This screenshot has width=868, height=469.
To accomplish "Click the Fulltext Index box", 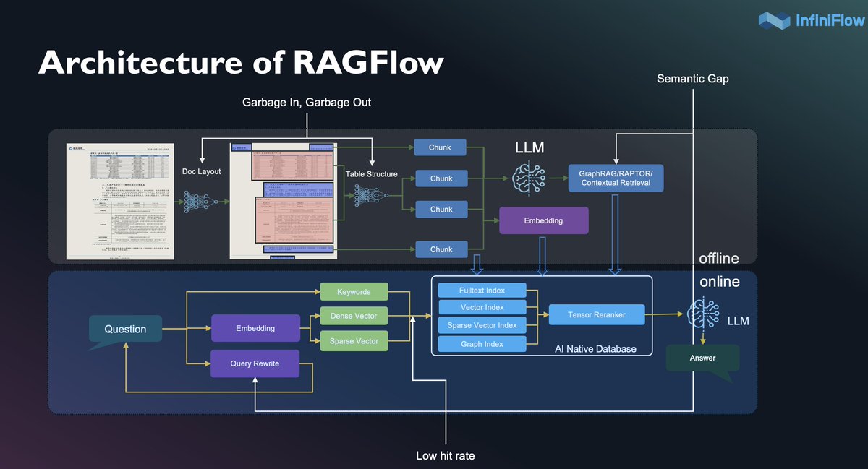I will tap(482, 290).
